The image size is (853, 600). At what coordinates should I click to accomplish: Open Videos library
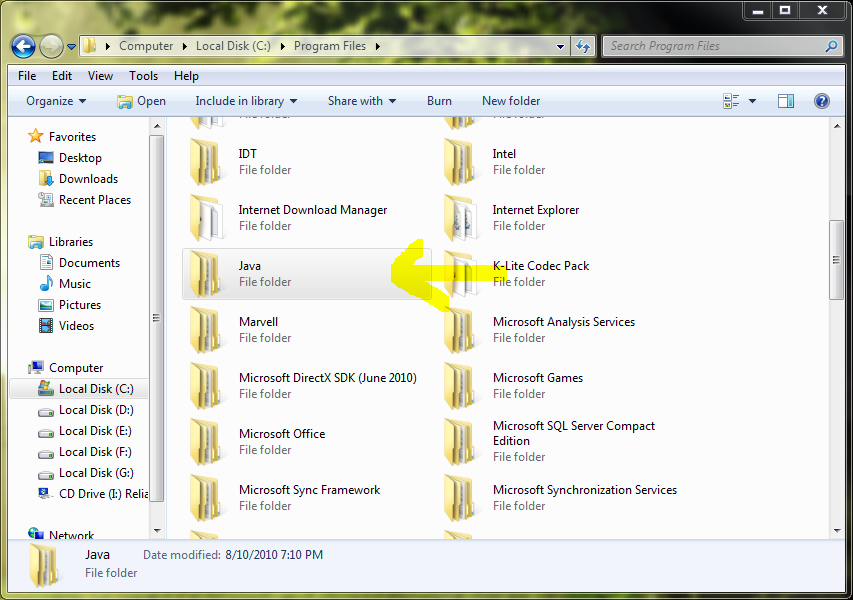pyautogui.click(x=76, y=326)
